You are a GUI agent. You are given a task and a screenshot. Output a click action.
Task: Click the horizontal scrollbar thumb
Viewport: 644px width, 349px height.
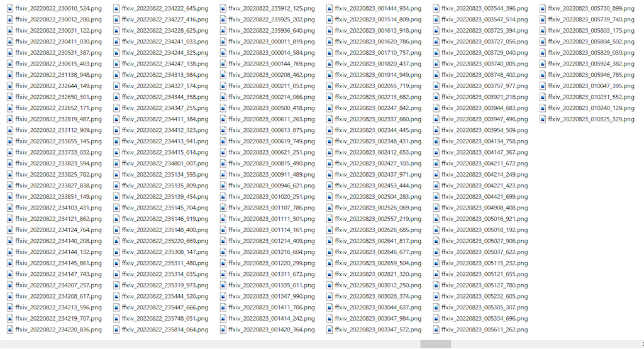tap(435, 344)
